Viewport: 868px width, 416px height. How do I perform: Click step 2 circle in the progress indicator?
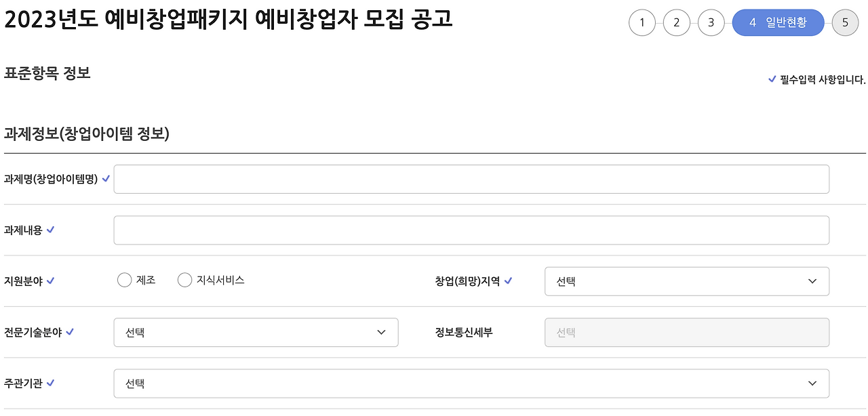point(676,22)
